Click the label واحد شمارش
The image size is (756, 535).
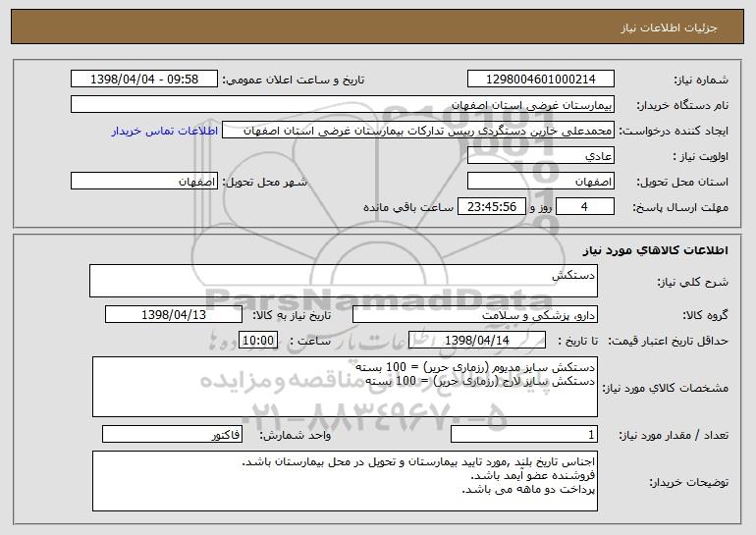click(296, 436)
